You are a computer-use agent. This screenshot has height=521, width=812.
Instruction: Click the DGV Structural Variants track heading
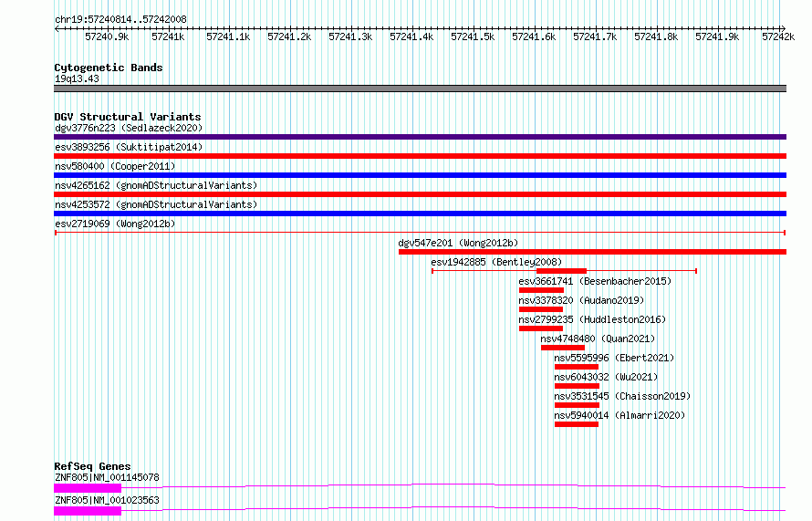(128, 117)
